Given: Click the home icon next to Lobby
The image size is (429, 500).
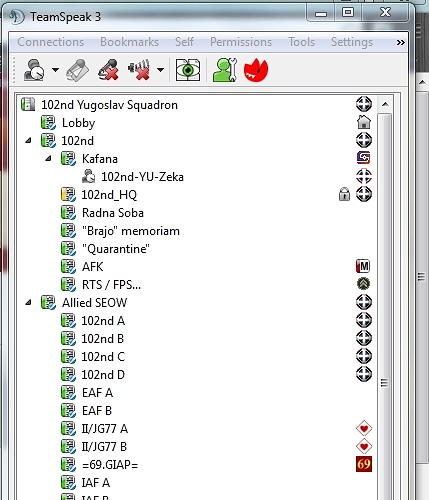Looking at the screenshot, I should 364,122.
